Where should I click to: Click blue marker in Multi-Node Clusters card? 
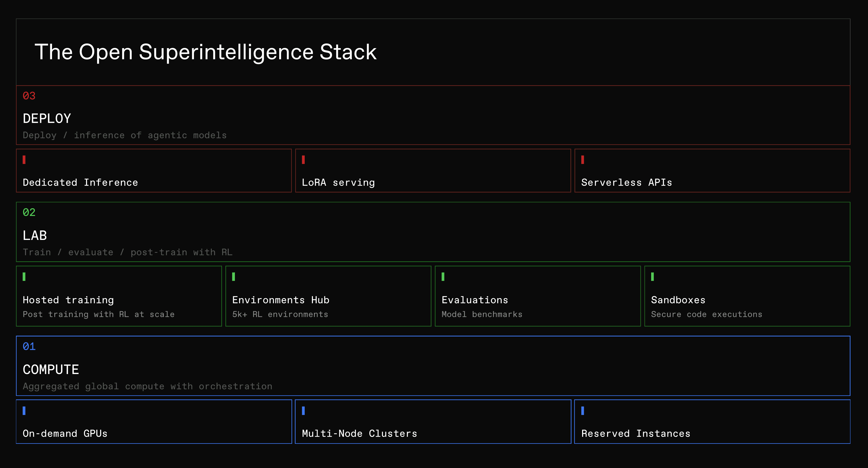[303, 410]
